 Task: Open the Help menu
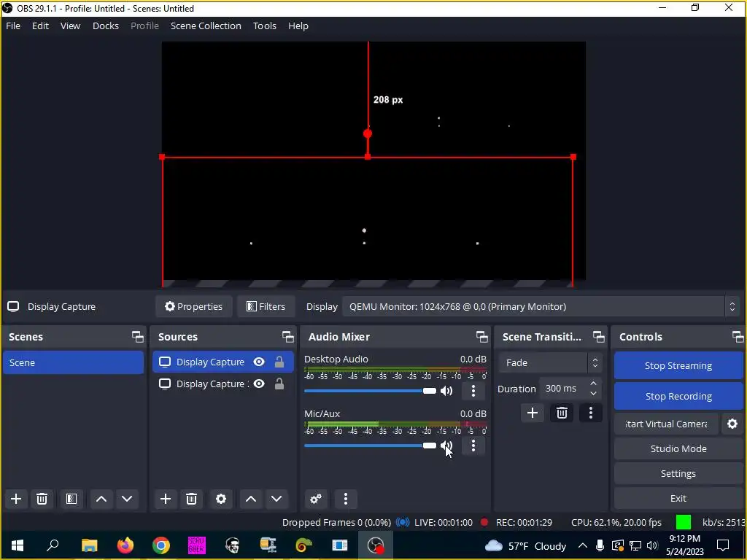(x=298, y=26)
